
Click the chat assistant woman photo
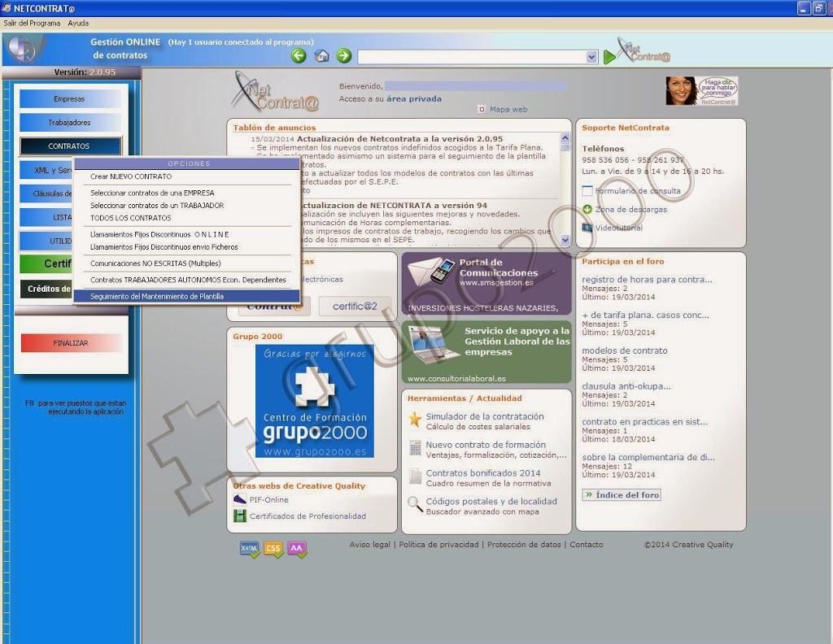point(682,91)
